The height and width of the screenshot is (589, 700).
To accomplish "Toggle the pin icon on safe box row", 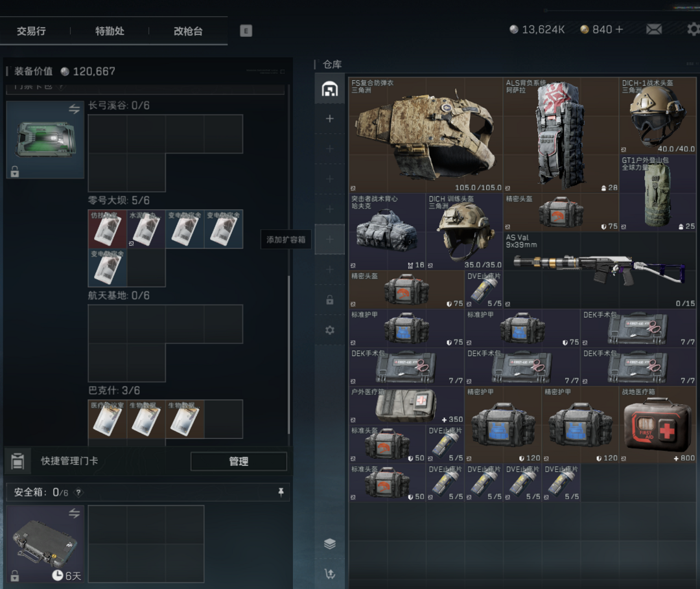I will (281, 492).
